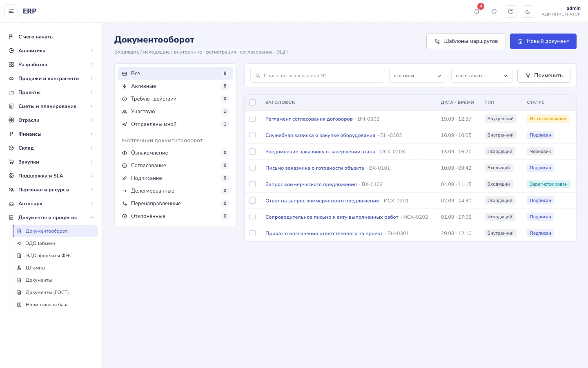Expand the Персонал и ресурсы section
The height and width of the screenshot is (368, 588).
point(51,190)
